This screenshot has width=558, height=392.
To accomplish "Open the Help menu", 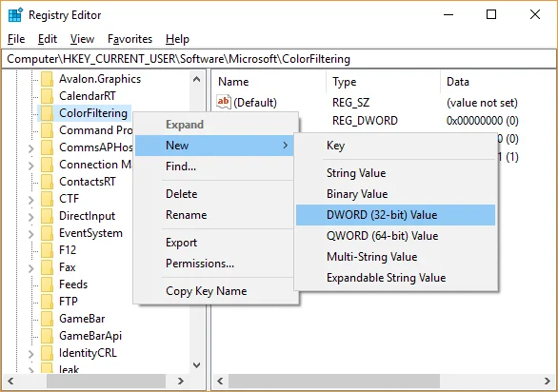I will click(177, 39).
